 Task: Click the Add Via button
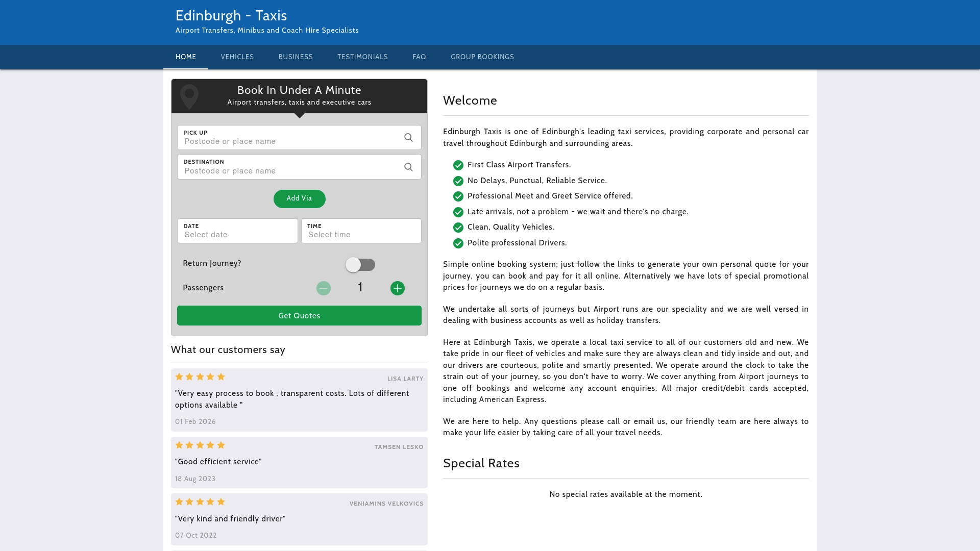[299, 198]
